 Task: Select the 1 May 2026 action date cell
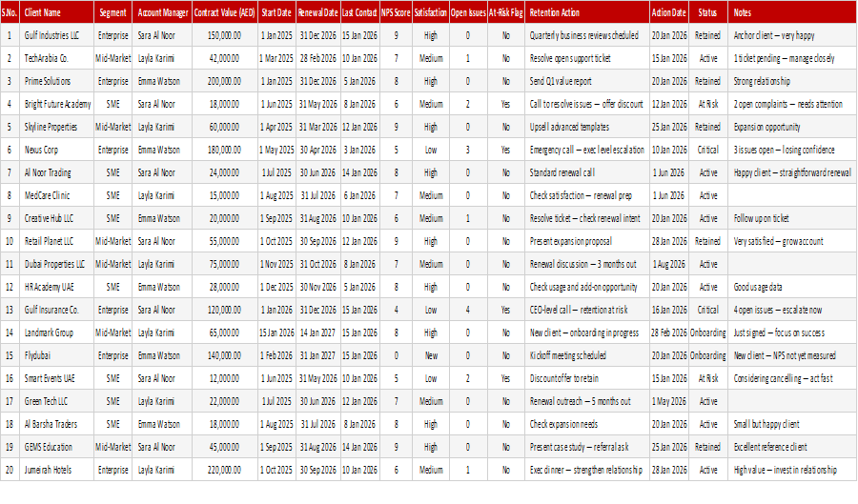[668, 401]
